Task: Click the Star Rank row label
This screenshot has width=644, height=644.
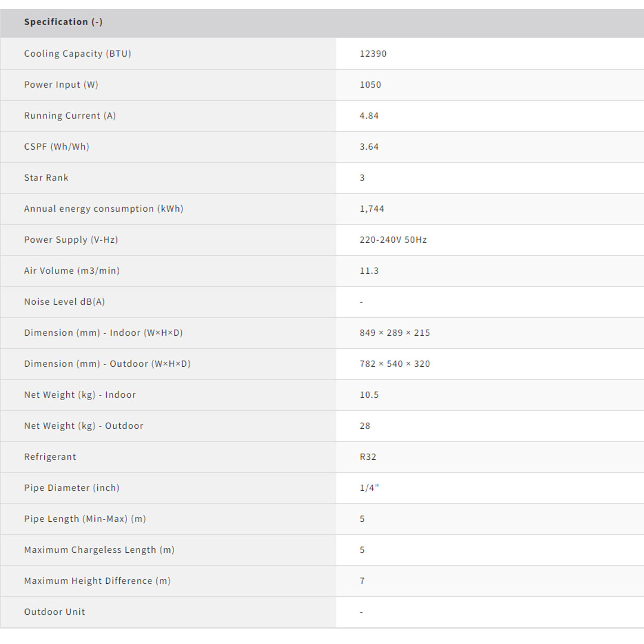Action: [x=46, y=178]
